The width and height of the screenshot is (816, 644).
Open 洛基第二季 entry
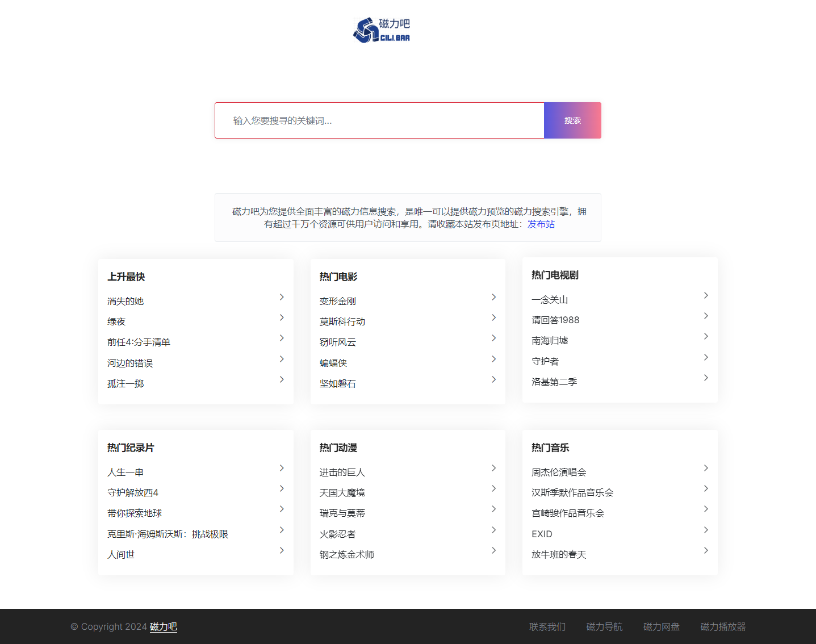tap(554, 382)
